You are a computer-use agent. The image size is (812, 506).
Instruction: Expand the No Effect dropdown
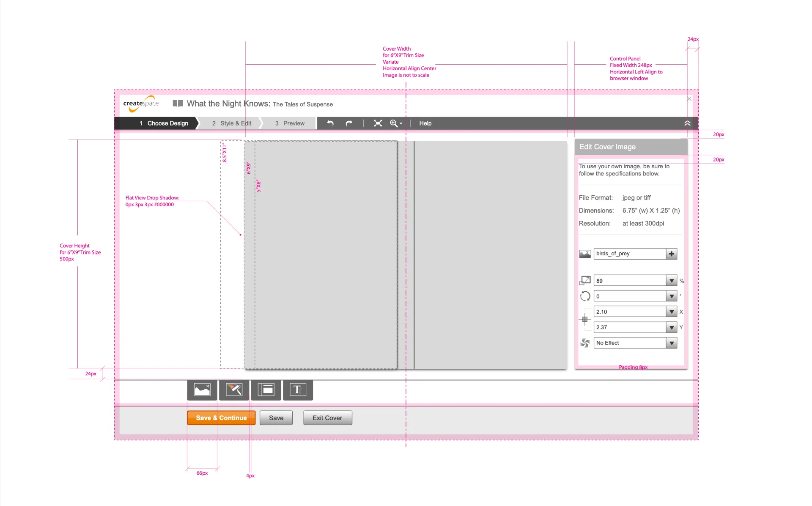[671, 343]
